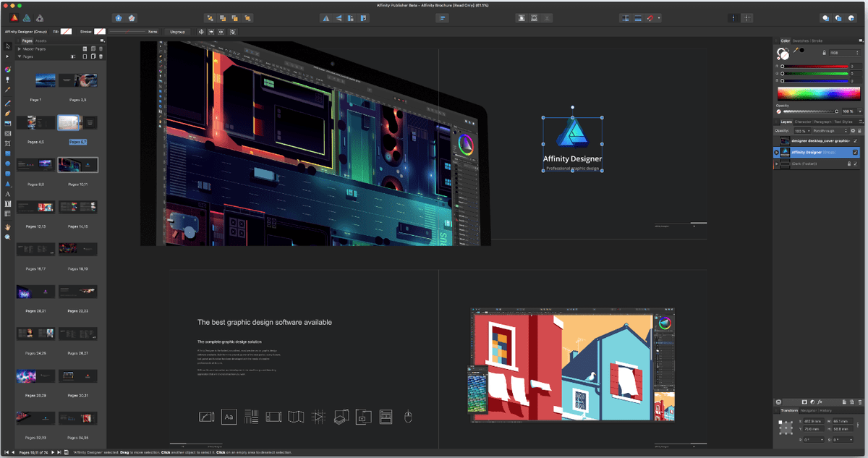Select the Move tool arrow
Viewport: 868px width, 458px height.
pos(8,46)
